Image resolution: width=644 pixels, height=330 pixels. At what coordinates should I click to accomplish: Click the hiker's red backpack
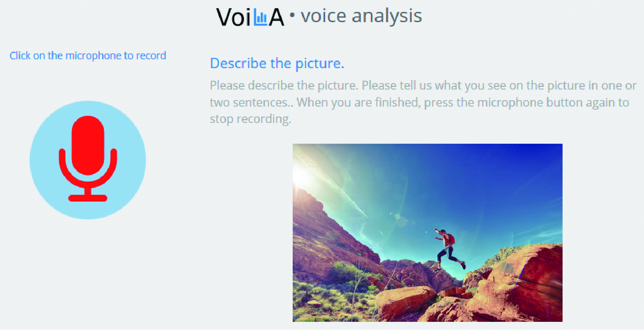[451, 239]
